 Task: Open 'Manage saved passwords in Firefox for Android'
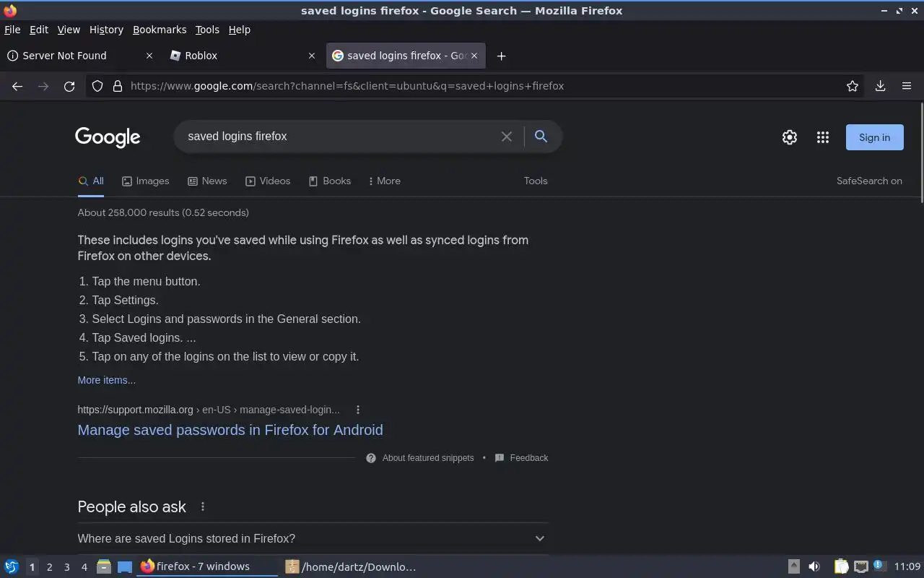tap(230, 430)
